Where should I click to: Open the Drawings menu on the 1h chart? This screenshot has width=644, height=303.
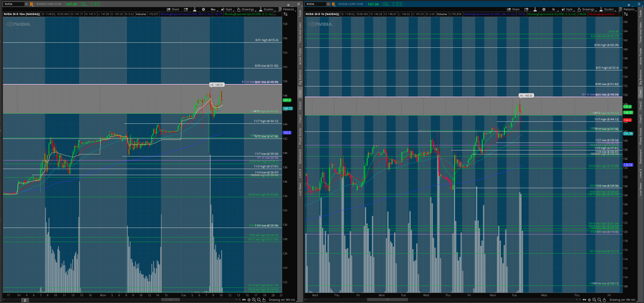tap(586, 10)
